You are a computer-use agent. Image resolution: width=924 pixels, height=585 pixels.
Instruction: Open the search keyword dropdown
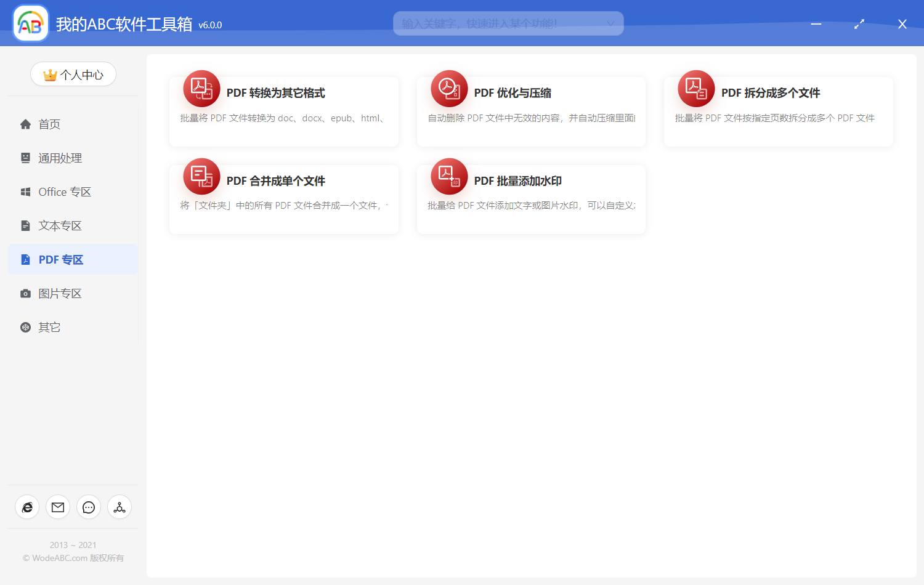610,23
